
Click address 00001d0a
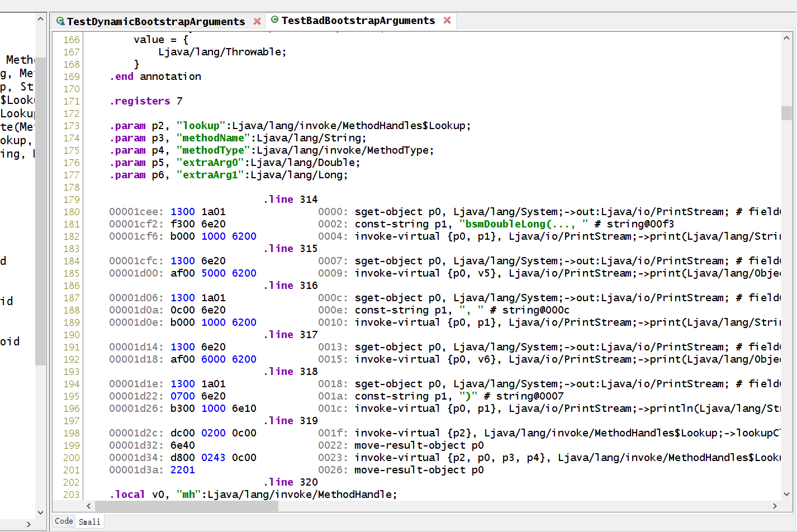coord(136,310)
